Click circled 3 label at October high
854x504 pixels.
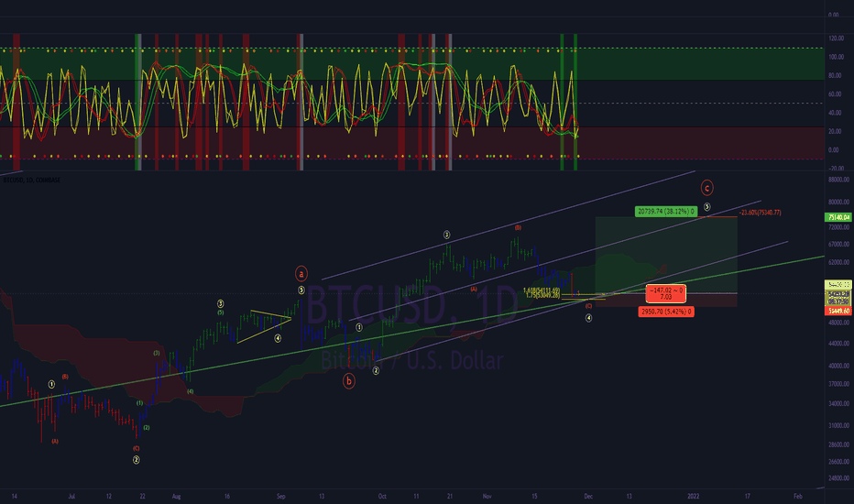(446, 235)
